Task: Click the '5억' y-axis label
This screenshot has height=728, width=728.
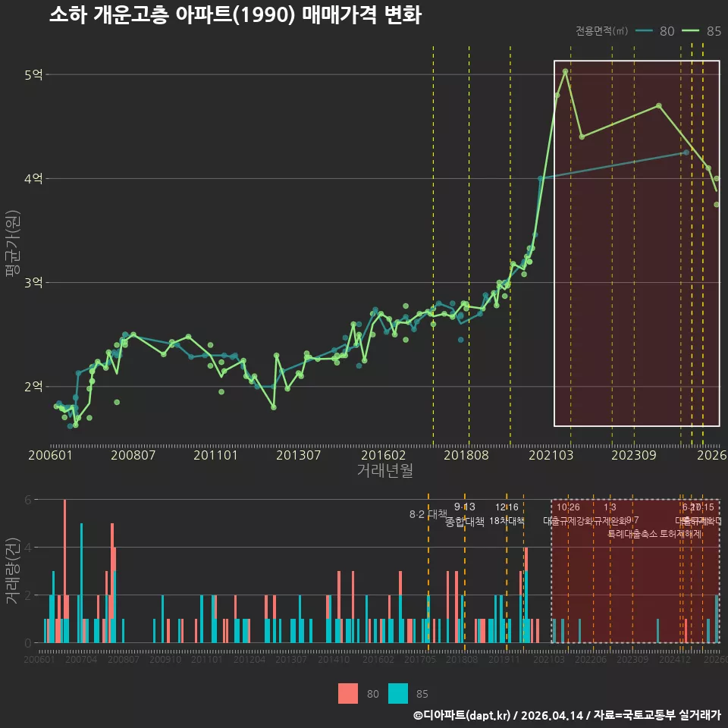Action: pyautogui.click(x=33, y=75)
